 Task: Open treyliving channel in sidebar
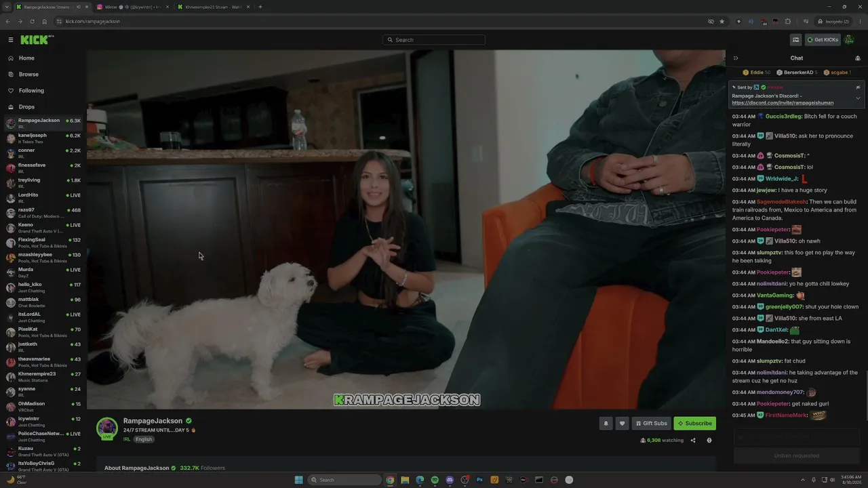click(x=43, y=183)
